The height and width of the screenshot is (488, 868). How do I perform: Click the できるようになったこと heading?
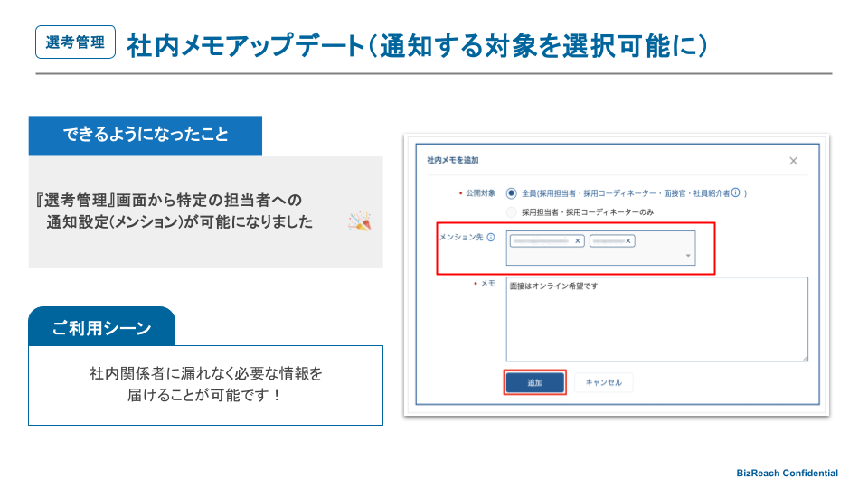coord(146,135)
